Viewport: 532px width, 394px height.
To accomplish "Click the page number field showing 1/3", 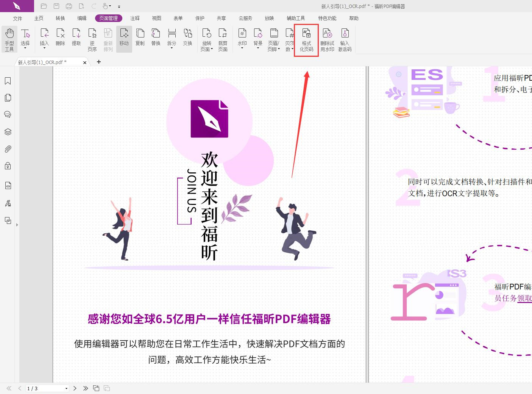I will click(x=45, y=388).
